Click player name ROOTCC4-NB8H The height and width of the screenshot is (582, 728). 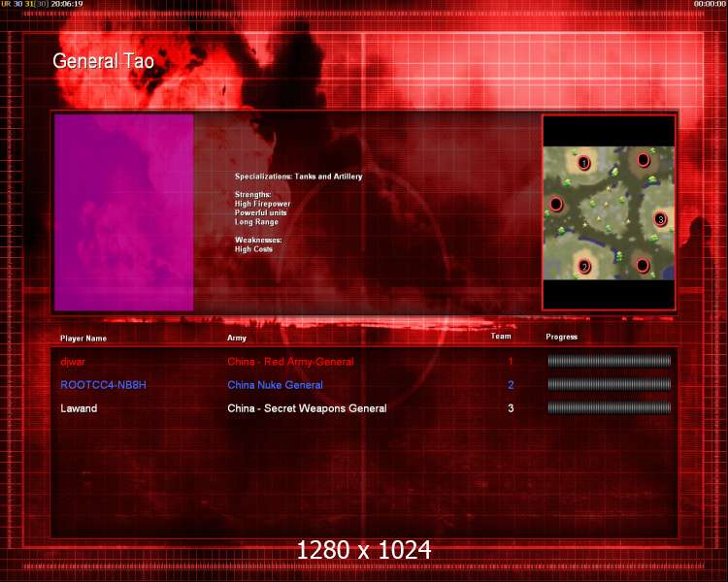pos(104,385)
